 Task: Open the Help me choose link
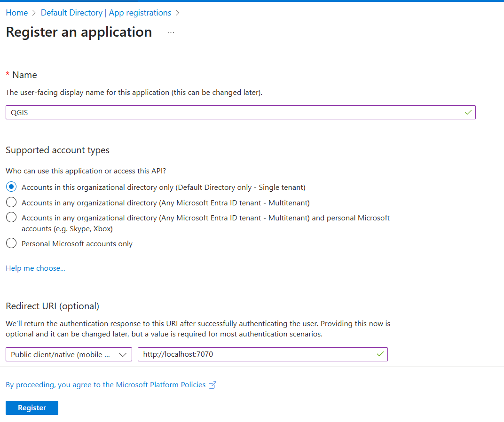[x=35, y=268]
